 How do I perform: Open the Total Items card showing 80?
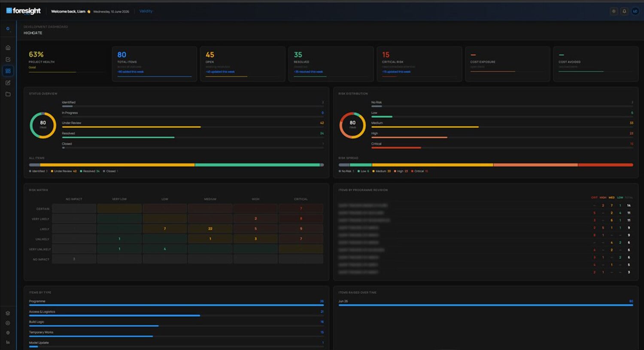click(x=155, y=64)
